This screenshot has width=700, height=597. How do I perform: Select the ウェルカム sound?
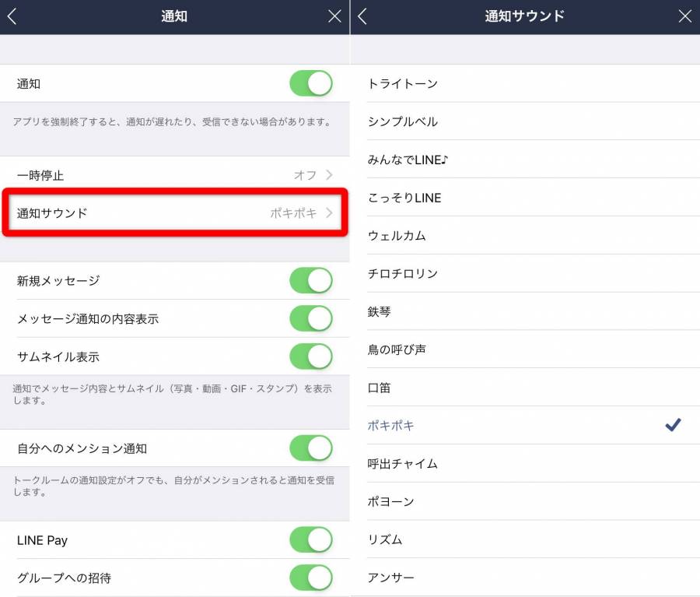[525, 236]
